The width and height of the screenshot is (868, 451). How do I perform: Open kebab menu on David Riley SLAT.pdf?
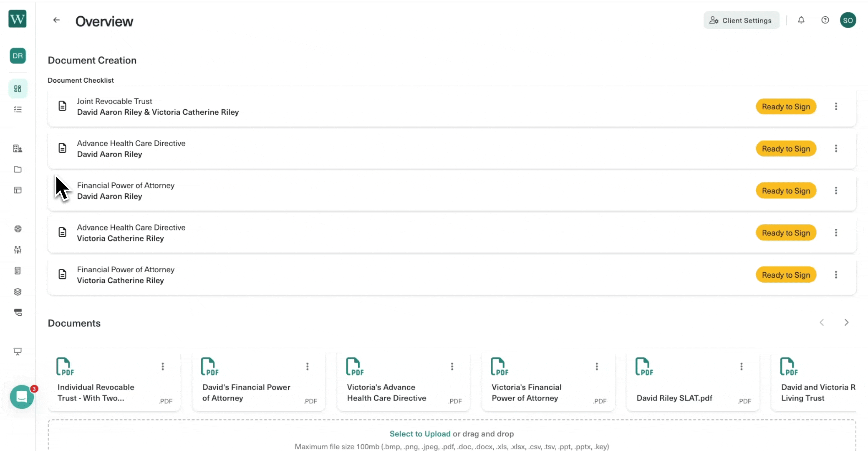741,367
